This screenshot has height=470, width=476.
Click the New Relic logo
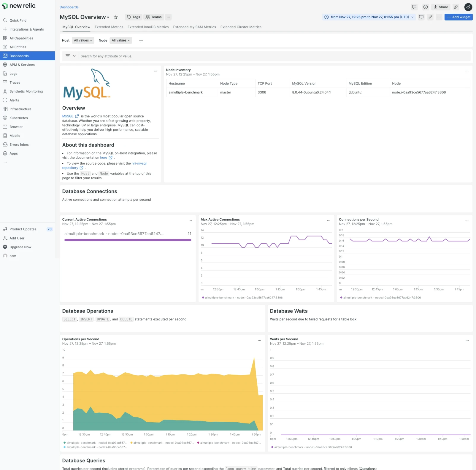19,6
